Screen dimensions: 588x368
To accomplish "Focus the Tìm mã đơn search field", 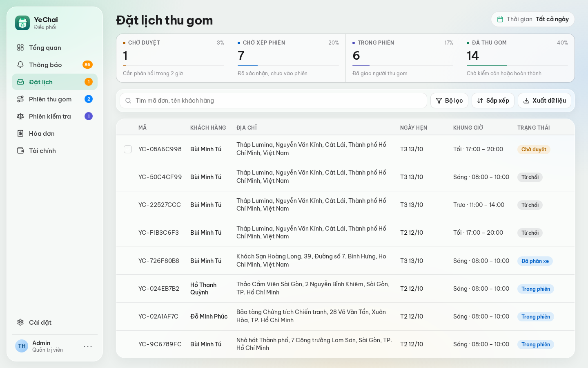I will coord(273,101).
